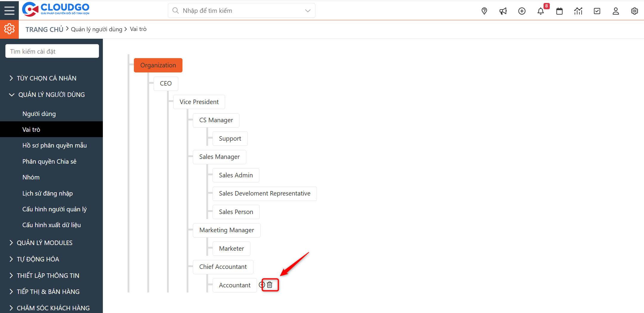Click the Organization root node
644x313 pixels.
click(x=158, y=65)
